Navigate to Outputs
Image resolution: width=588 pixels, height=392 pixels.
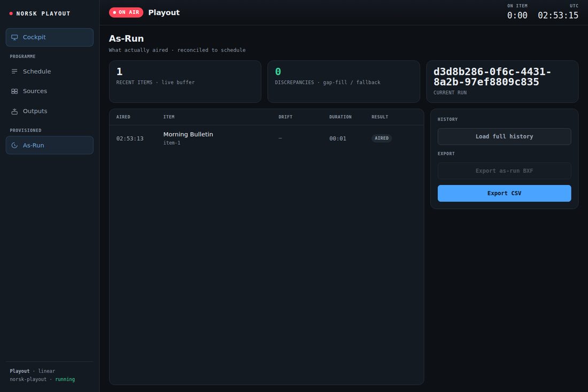[50, 111]
